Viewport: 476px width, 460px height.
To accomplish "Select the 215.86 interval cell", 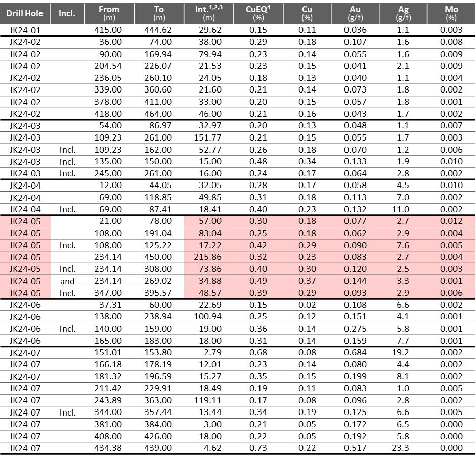I will (208, 257).
